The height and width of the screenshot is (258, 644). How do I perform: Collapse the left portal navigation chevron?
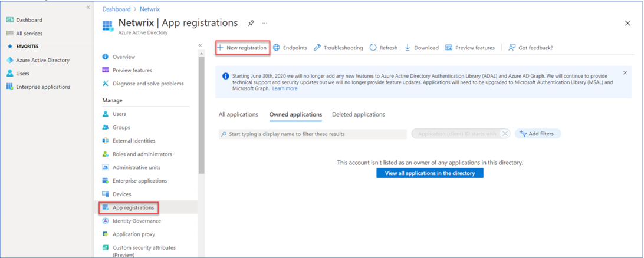(x=88, y=8)
